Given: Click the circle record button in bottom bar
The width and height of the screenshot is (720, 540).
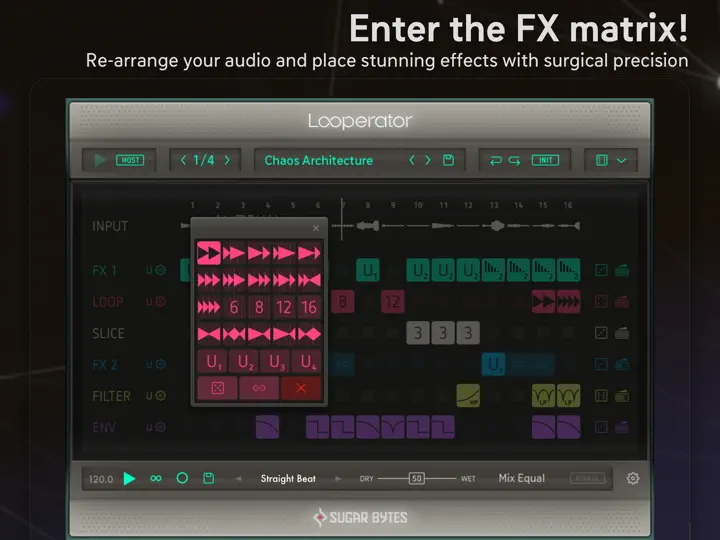Looking at the screenshot, I should (182, 478).
